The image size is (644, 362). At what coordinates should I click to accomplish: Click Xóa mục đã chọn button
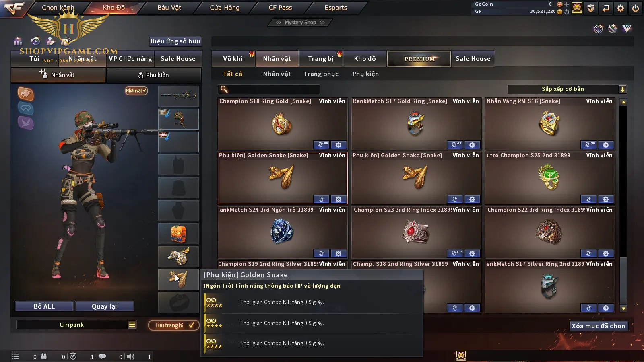(599, 326)
